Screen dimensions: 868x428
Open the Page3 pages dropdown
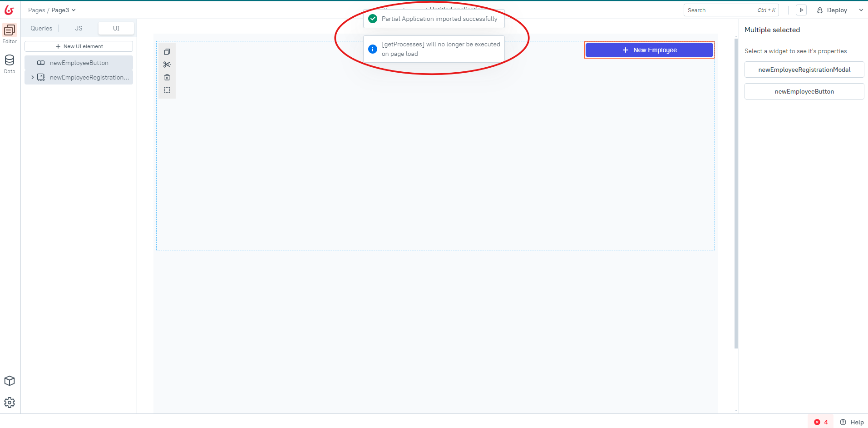tap(63, 10)
